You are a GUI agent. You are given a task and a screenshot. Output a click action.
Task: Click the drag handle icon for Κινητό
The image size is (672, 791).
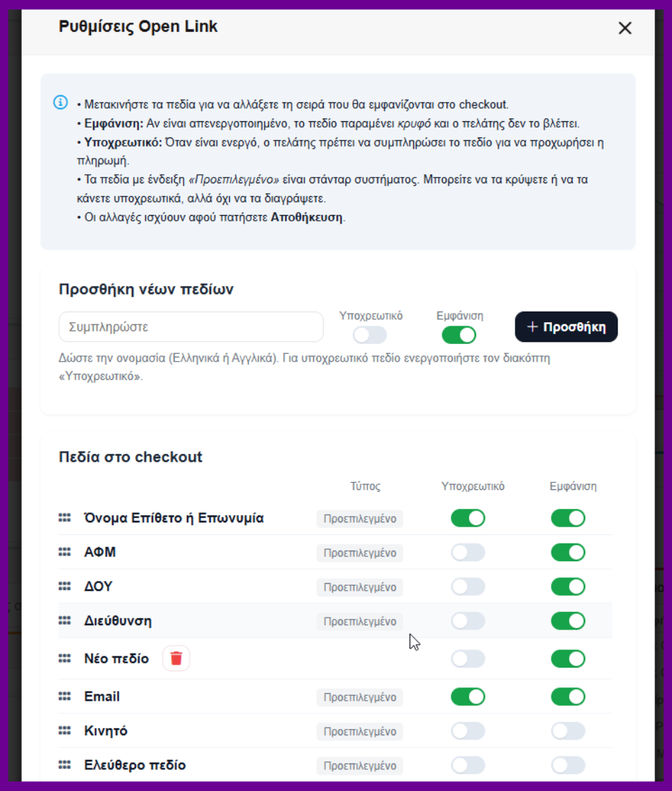[65, 730]
